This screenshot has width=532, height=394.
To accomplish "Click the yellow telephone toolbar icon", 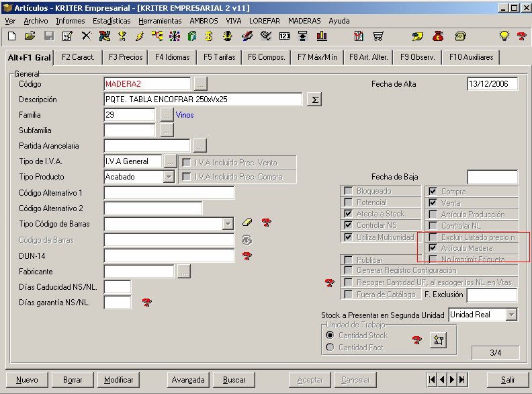I will coord(460,36).
